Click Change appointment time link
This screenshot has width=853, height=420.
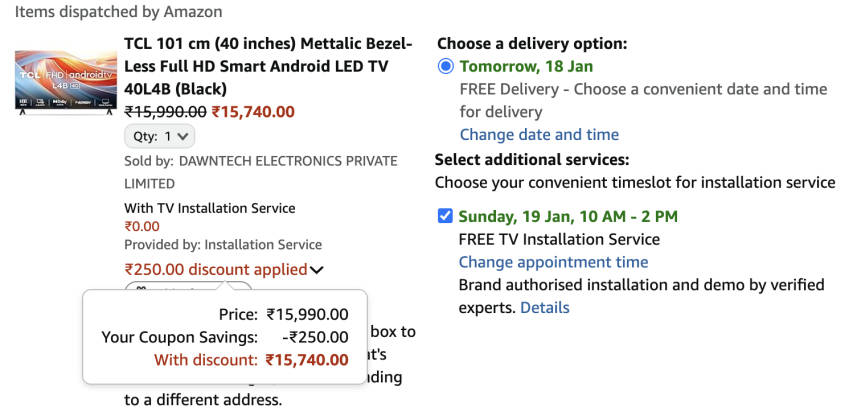point(553,262)
